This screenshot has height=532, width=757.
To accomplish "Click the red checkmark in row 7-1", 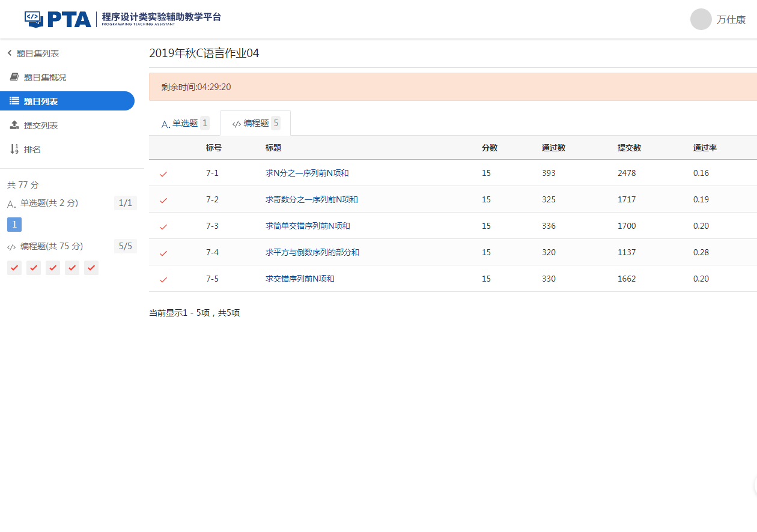I will tap(163, 174).
